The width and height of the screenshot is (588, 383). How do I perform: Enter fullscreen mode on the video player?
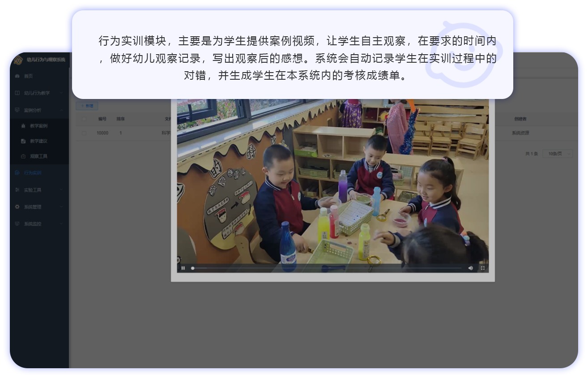point(482,268)
